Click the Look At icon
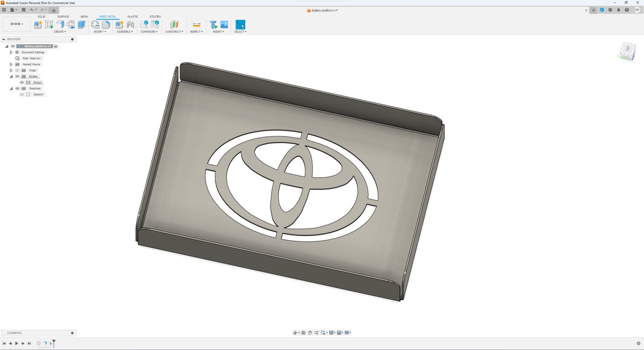Screen dimensions: 644x350 (304, 333)
